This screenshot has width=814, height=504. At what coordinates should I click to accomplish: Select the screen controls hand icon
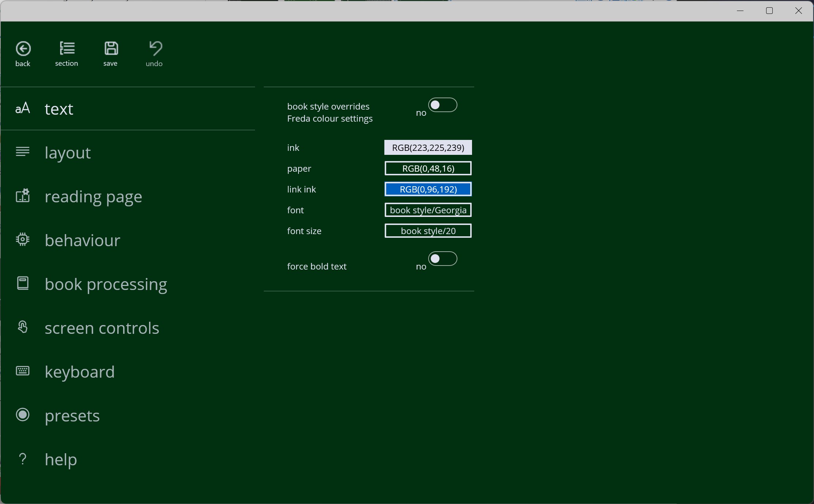click(x=23, y=327)
